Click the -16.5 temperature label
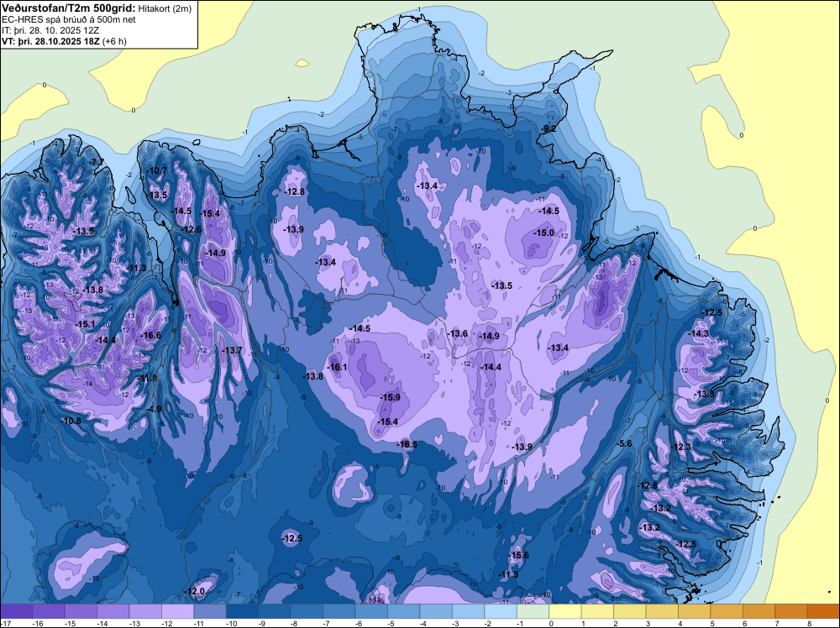 [407, 444]
